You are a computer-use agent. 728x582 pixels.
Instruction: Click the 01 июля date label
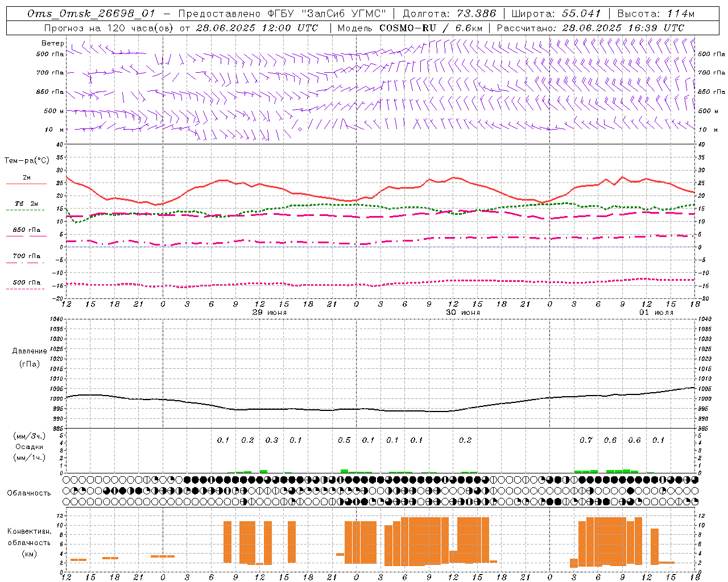pyautogui.click(x=656, y=313)
